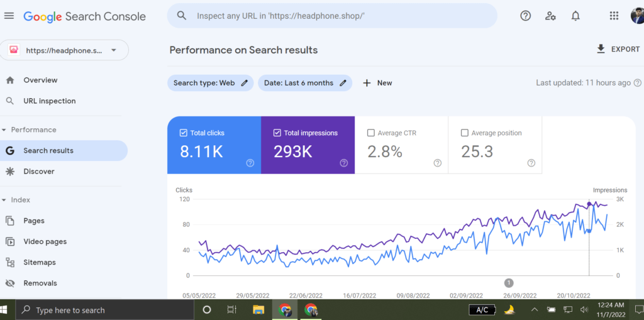This screenshot has width=644, height=320.
Task: Click help icon on Average position card
Action: (531, 163)
